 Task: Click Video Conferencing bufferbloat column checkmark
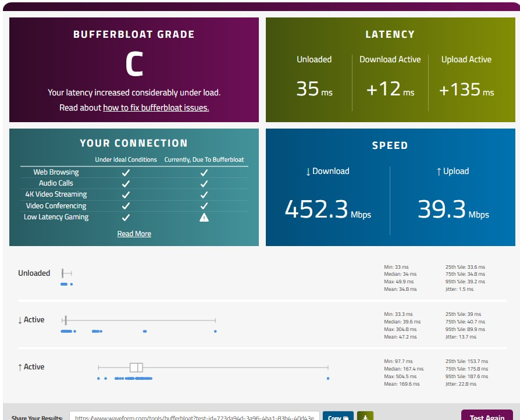click(x=204, y=206)
